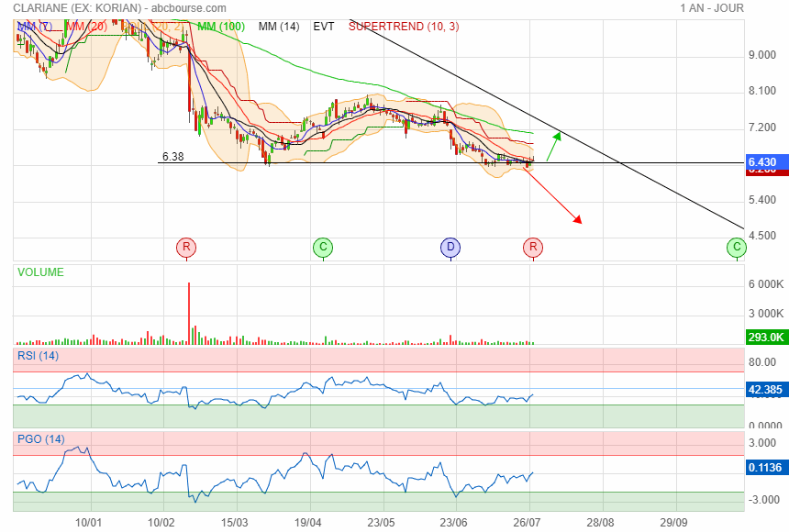Click the 1 AN - JOUR period label
This screenshot has height=532, width=789.
(712, 8)
